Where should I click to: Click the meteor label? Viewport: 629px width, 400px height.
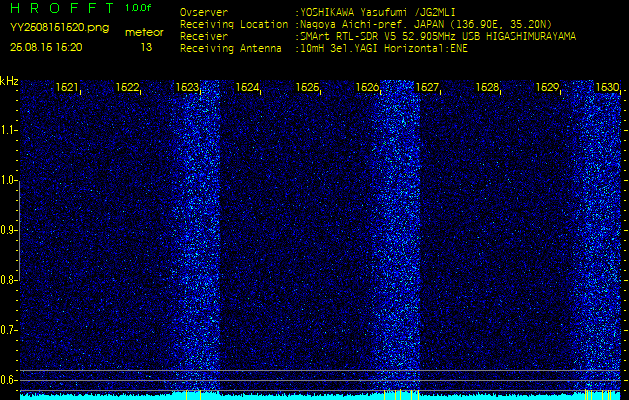(144, 33)
